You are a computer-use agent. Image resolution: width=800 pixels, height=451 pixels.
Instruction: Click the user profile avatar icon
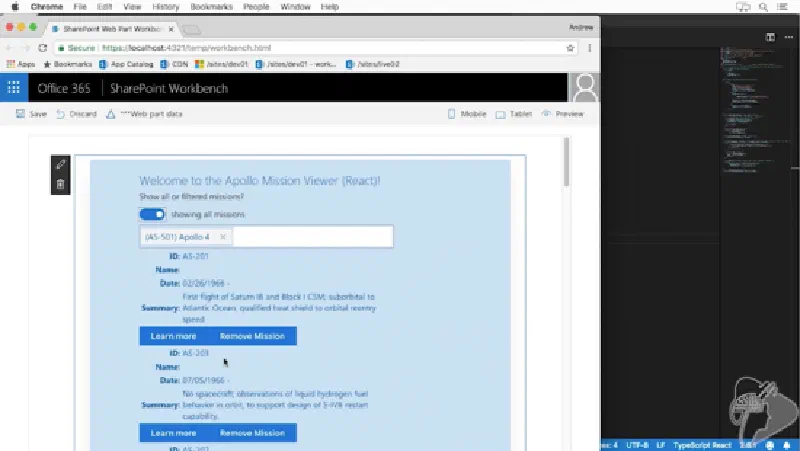[x=584, y=88]
